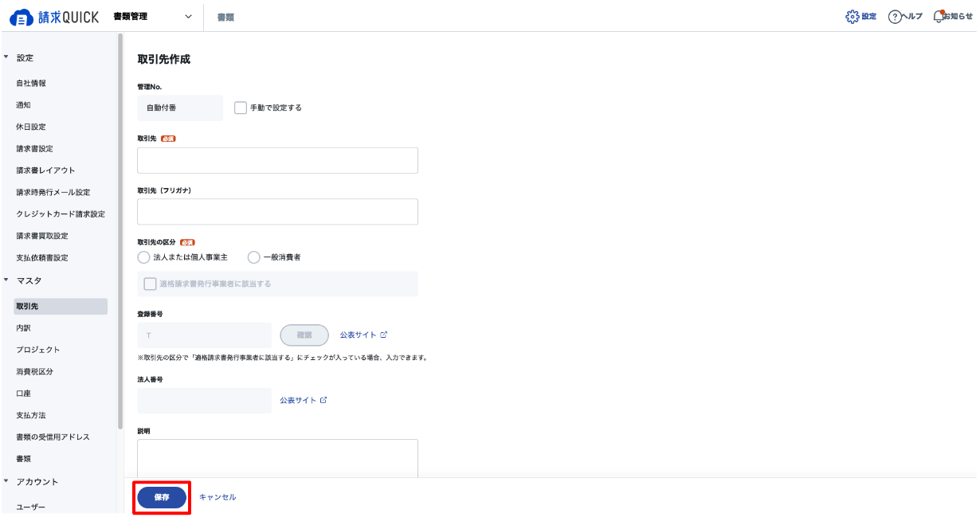Open 自社情報 in sidebar
Screen dimensions: 980x525
click(31, 83)
